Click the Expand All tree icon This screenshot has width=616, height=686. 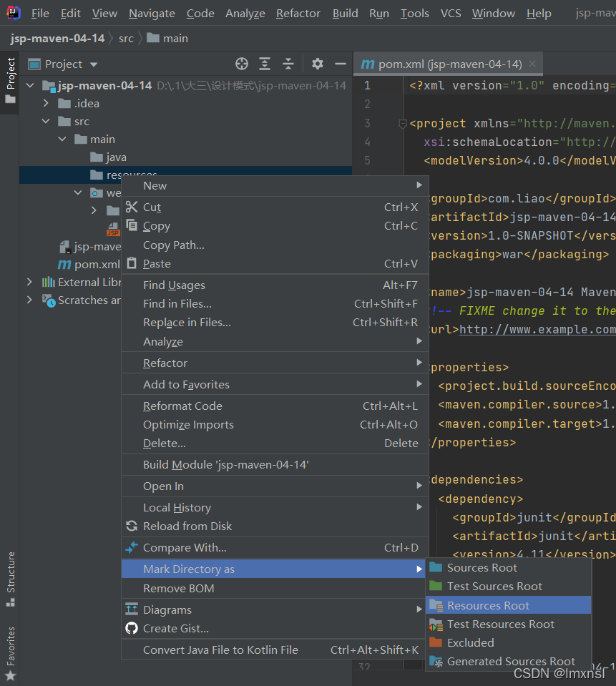click(265, 64)
